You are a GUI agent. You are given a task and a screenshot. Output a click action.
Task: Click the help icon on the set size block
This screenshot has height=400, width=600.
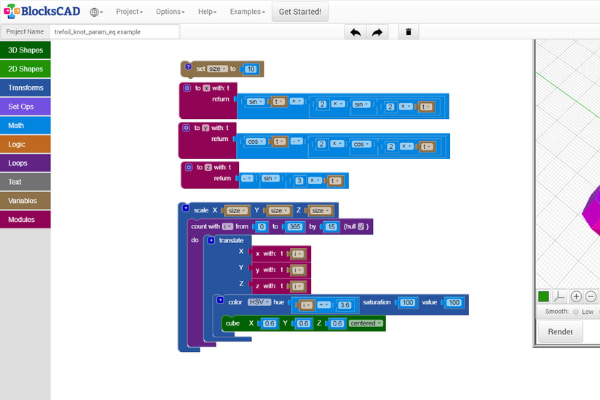(187, 68)
